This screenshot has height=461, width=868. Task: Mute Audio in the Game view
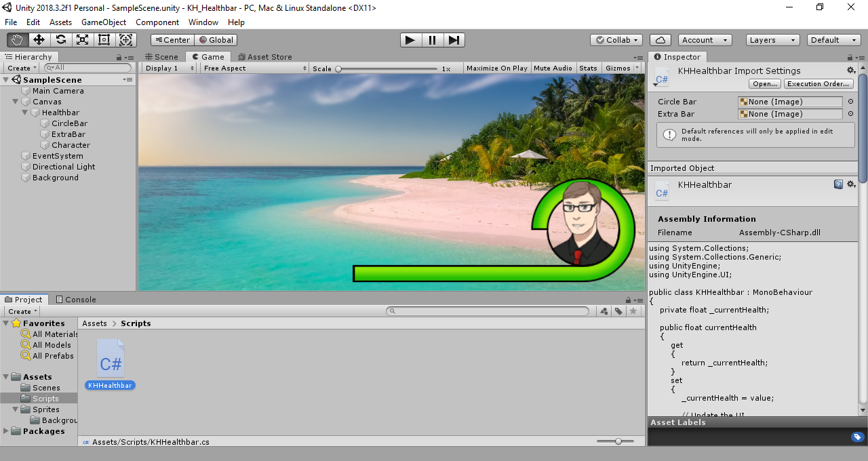pyautogui.click(x=553, y=68)
